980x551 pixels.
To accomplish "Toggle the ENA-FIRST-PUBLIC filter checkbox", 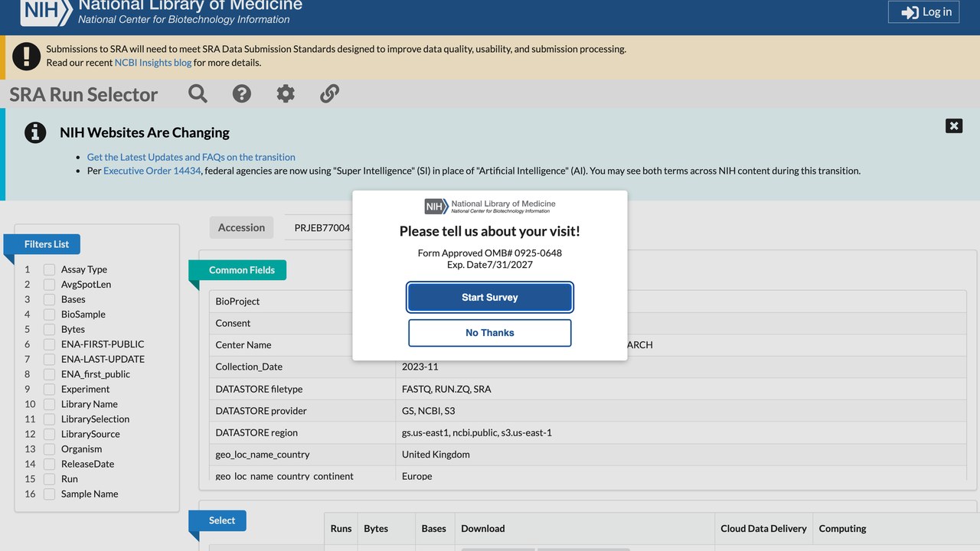I will (x=49, y=344).
